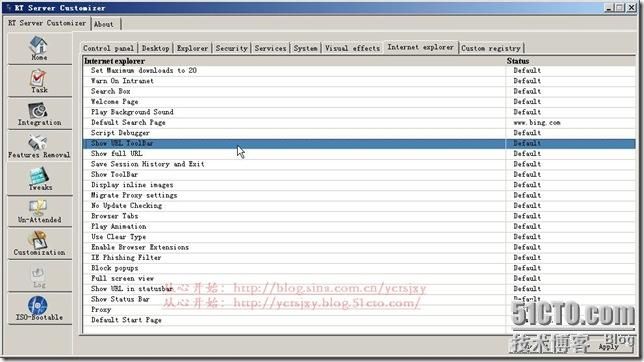Switch to the System tab
Image resolution: width=644 pixels, height=362 pixels.
click(x=305, y=48)
